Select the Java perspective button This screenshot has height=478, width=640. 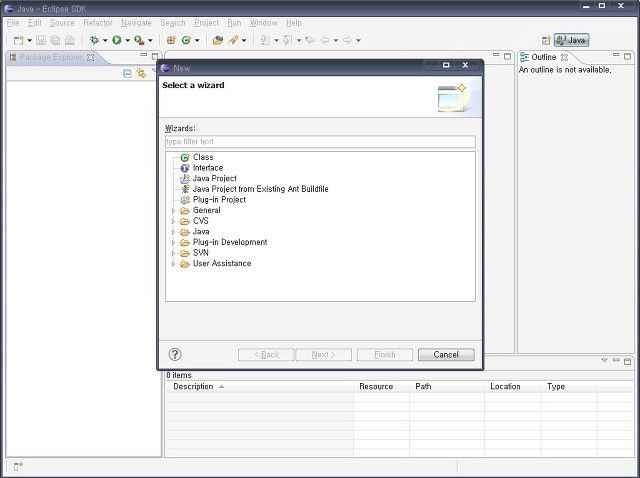pos(571,40)
